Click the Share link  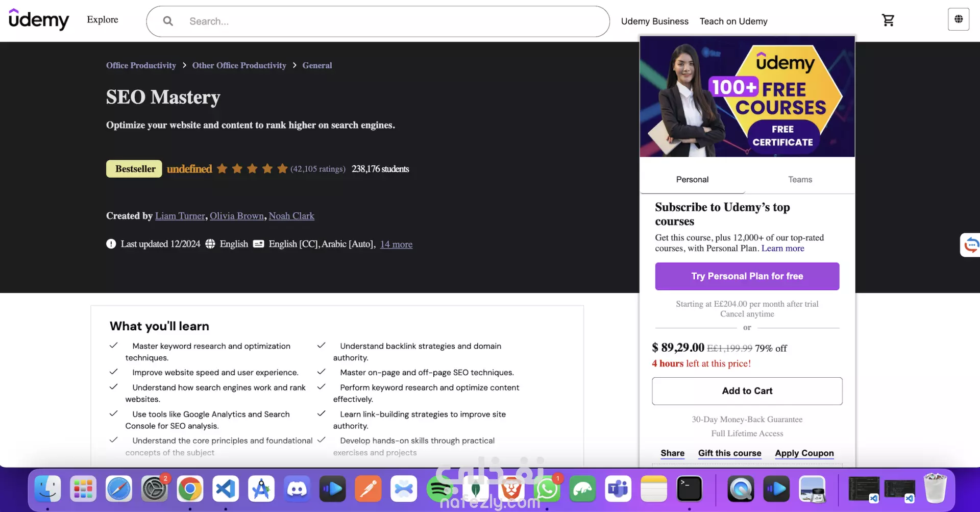tap(673, 453)
